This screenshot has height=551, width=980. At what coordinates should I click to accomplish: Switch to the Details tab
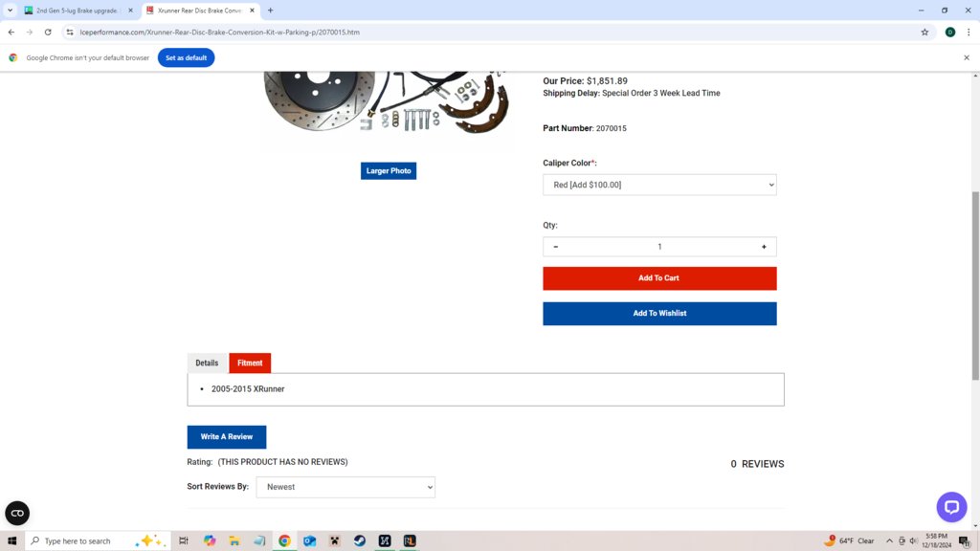coord(207,363)
